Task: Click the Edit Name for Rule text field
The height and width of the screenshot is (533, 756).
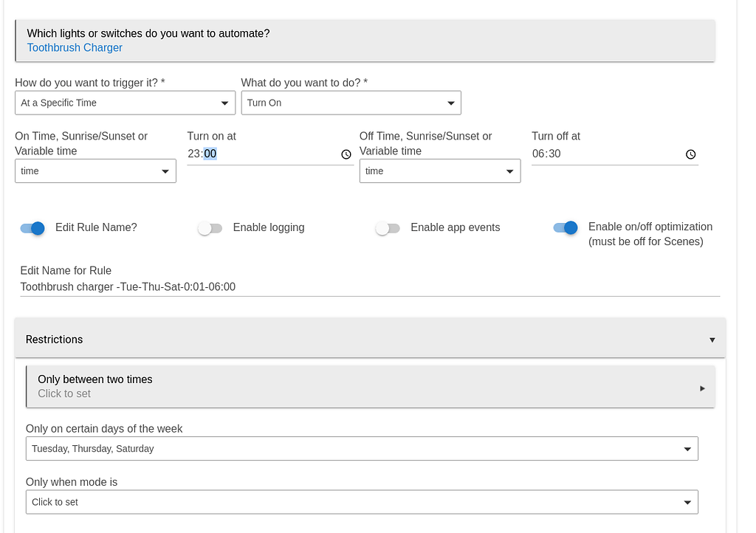Action: 295,286
